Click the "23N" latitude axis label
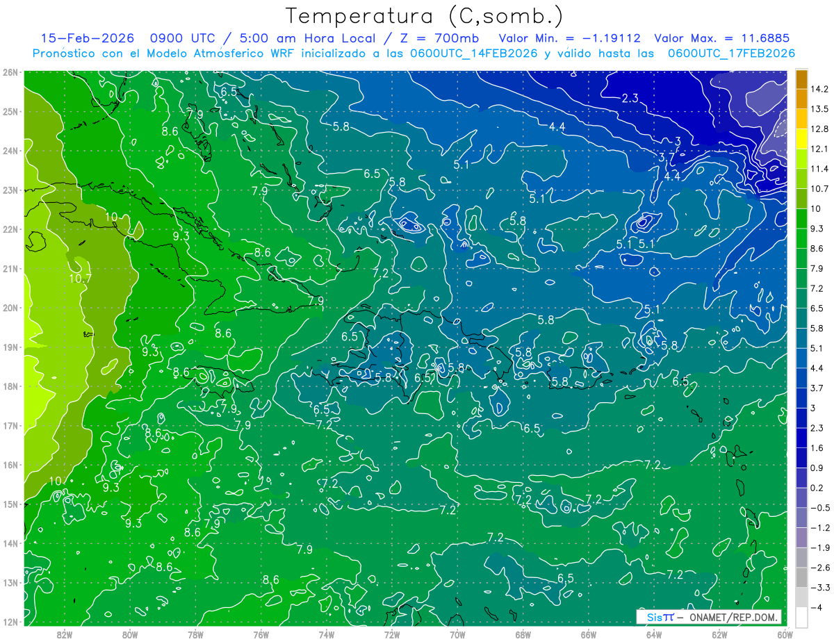 click(x=10, y=190)
